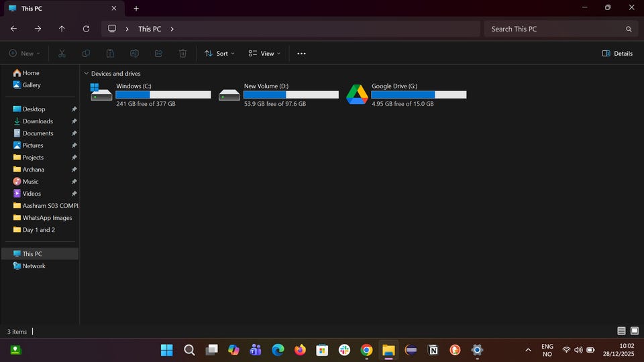Open the See more ellipsis menu
The height and width of the screenshot is (362, 644).
tap(301, 54)
